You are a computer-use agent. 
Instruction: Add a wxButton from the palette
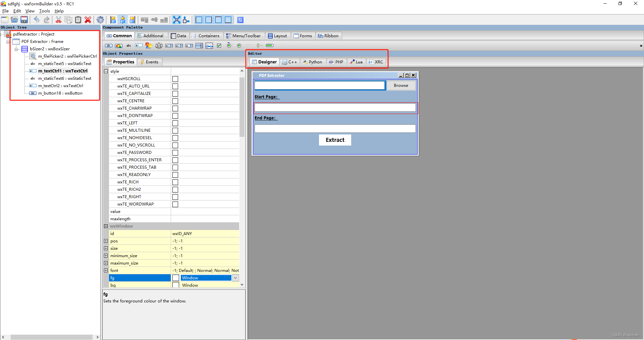click(108, 46)
